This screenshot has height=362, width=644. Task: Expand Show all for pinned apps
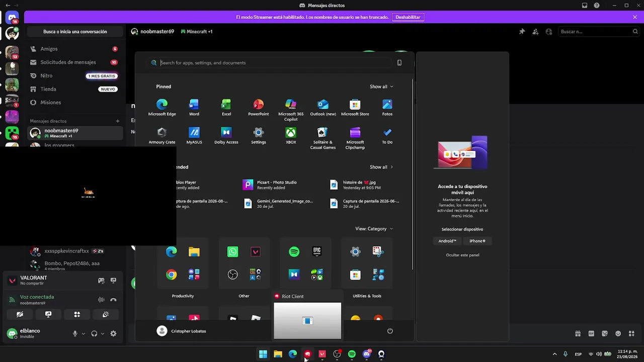click(381, 86)
